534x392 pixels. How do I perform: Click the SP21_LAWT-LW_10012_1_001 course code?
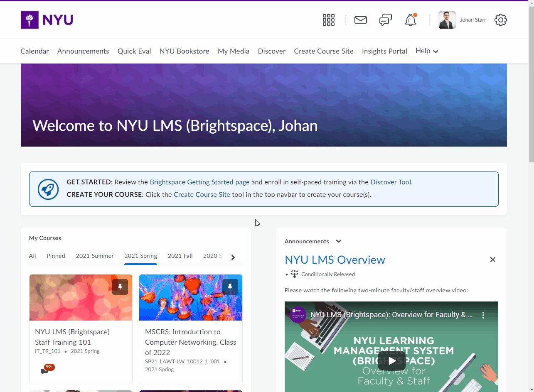pos(182,361)
